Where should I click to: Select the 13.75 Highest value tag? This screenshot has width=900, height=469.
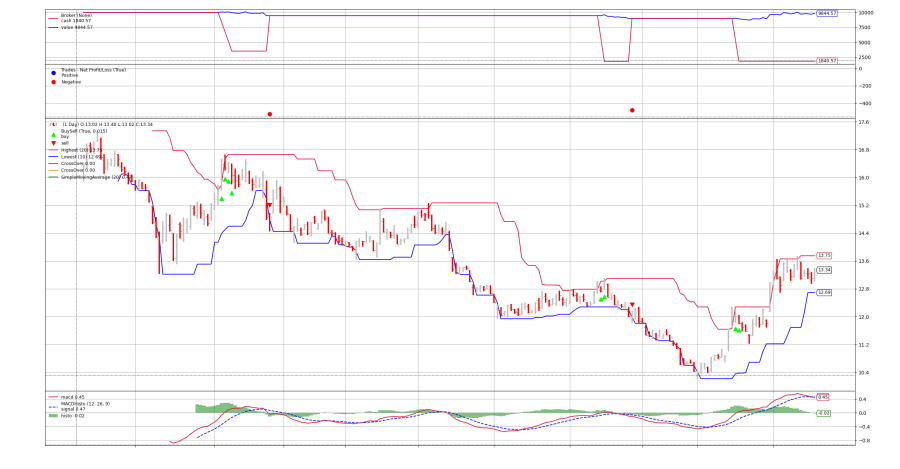(x=824, y=255)
